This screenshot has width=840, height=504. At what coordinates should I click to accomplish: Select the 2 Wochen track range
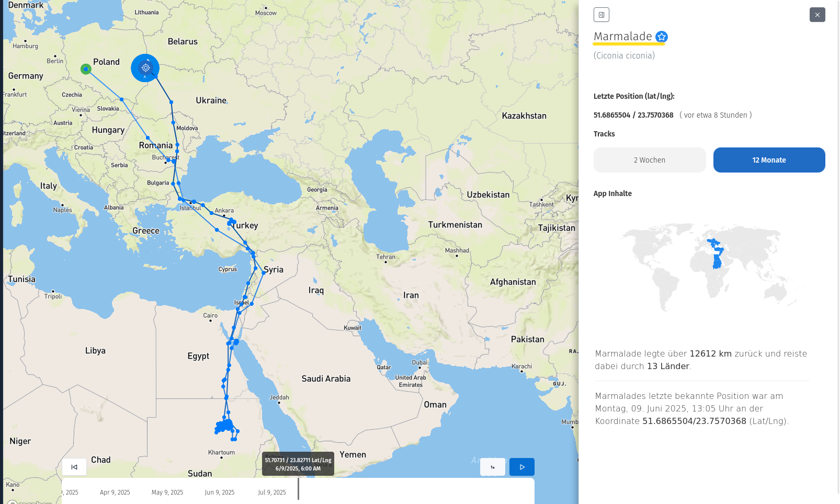pyautogui.click(x=650, y=160)
